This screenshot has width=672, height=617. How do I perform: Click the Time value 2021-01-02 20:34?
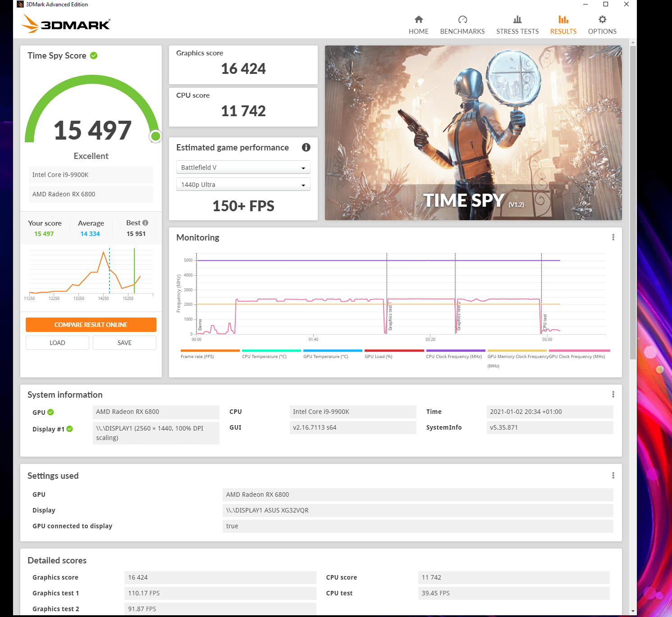point(550,412)
